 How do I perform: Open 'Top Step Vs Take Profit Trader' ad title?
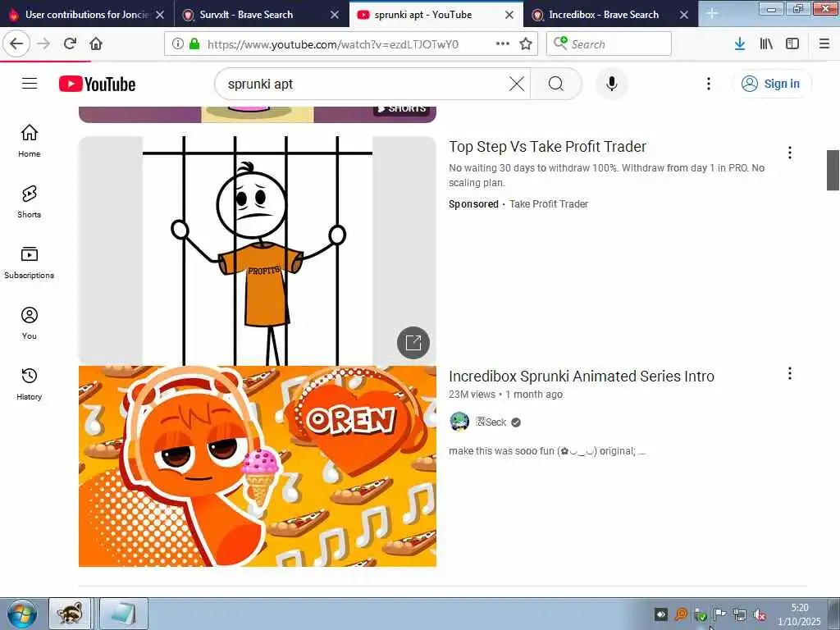coord(547,146)
